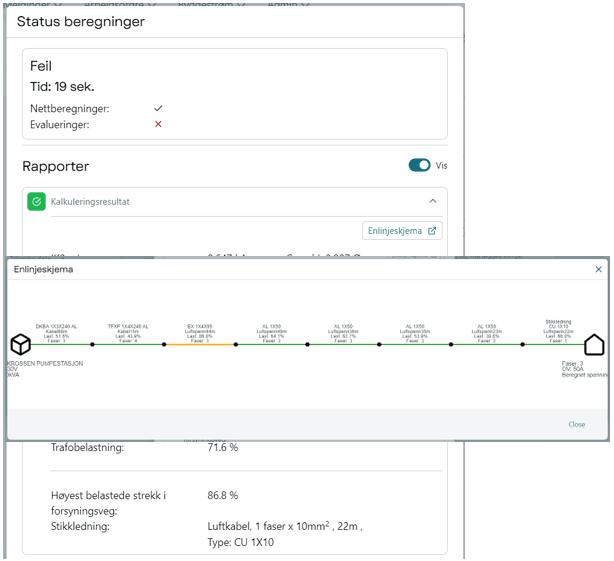The image size is (614, 561).
Task: Open the Enlinjeskjema button
Action: (402, 231)
